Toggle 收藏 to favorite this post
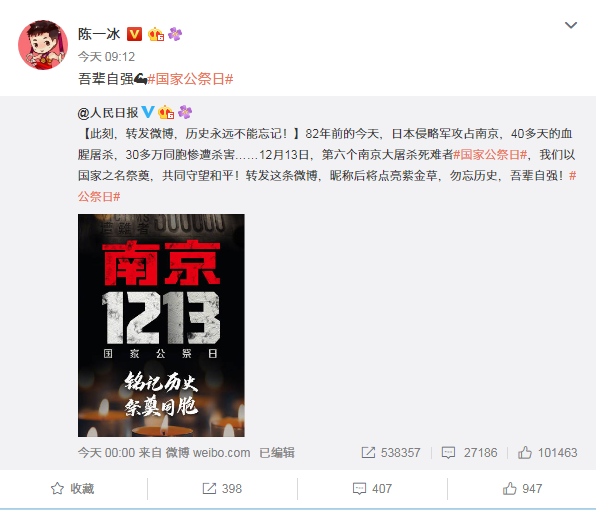596x510 pixels. point(73,489)
